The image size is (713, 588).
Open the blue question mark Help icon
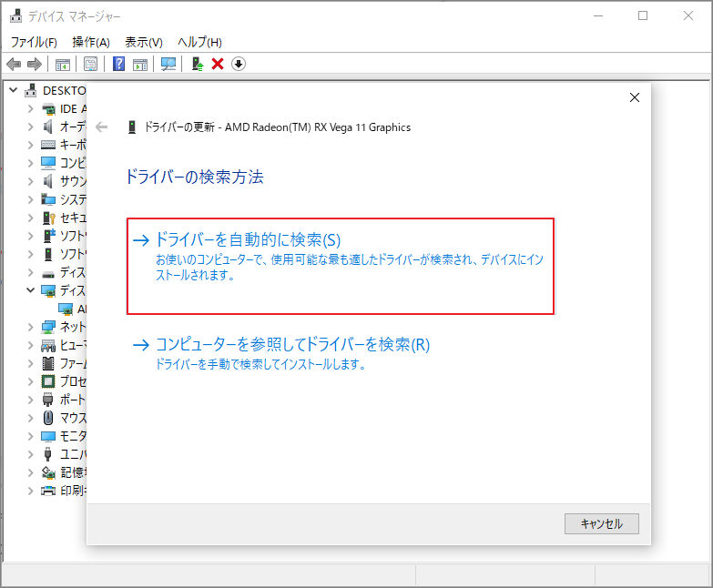tap(118, 64)
